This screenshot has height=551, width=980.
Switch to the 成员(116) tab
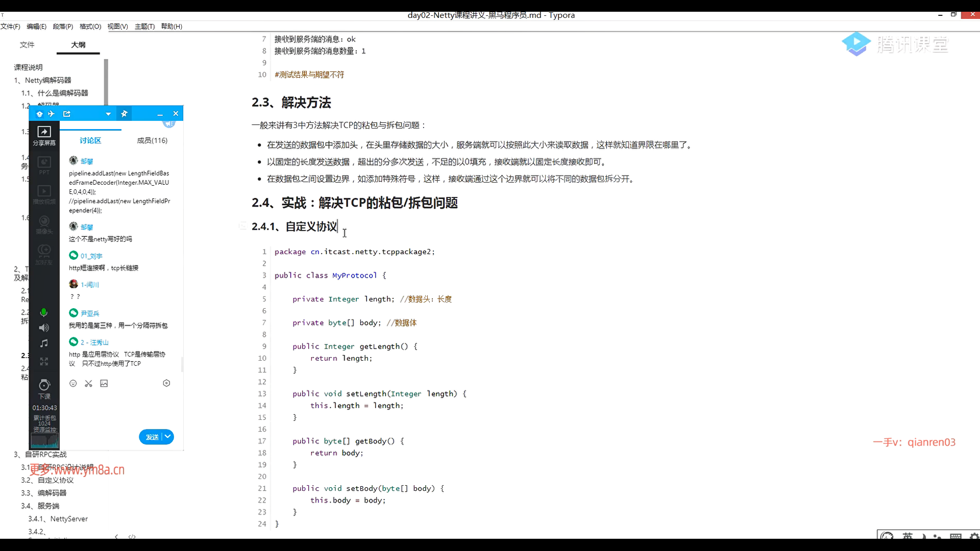(152, 141)
